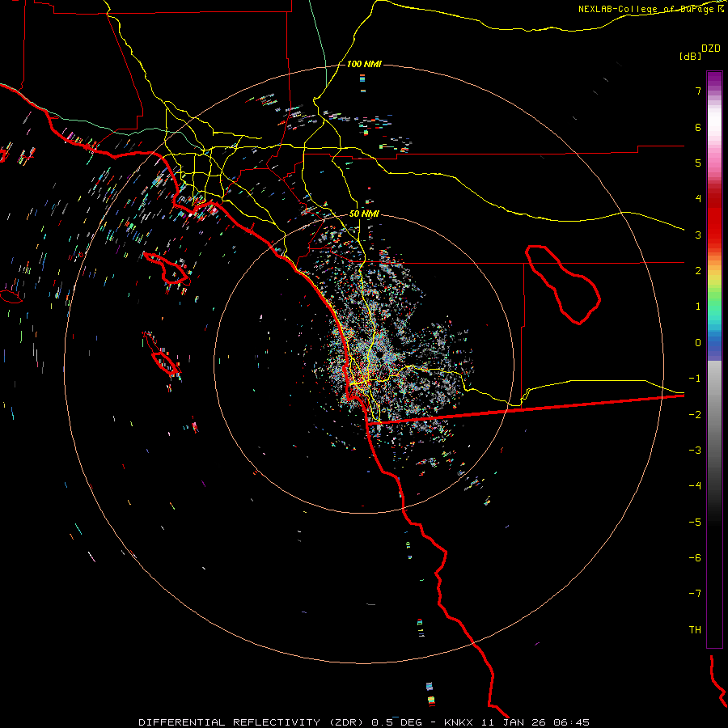The image size is (728, 728).
Task: Click the San Clemente Island outline
Action: pos(162,353)
